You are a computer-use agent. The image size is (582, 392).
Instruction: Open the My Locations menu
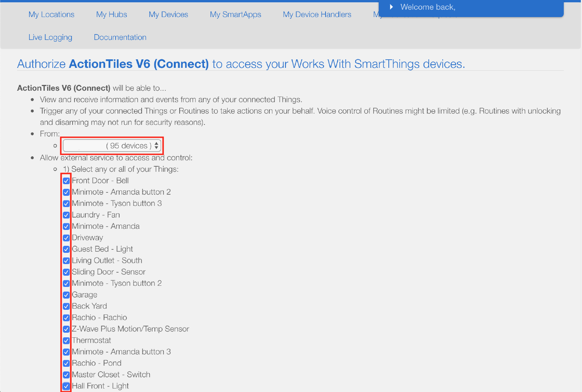(x=51, y=14)
